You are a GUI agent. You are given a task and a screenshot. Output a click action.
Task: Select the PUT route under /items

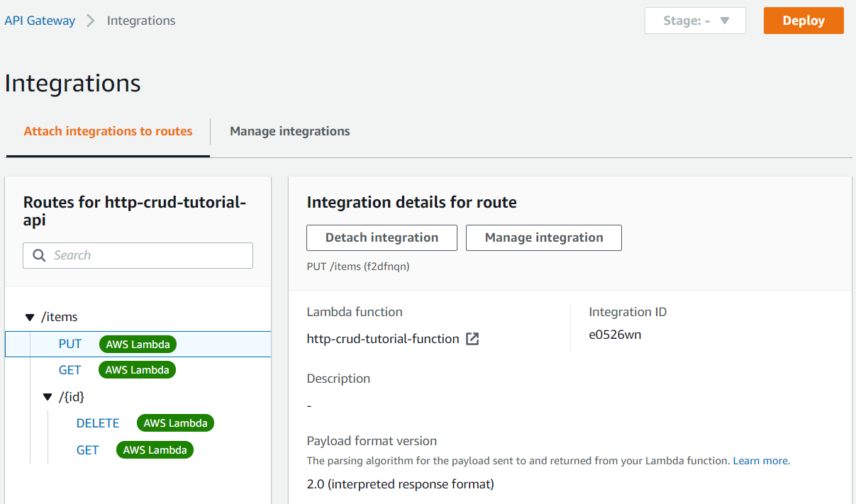(x=70, y=344)
